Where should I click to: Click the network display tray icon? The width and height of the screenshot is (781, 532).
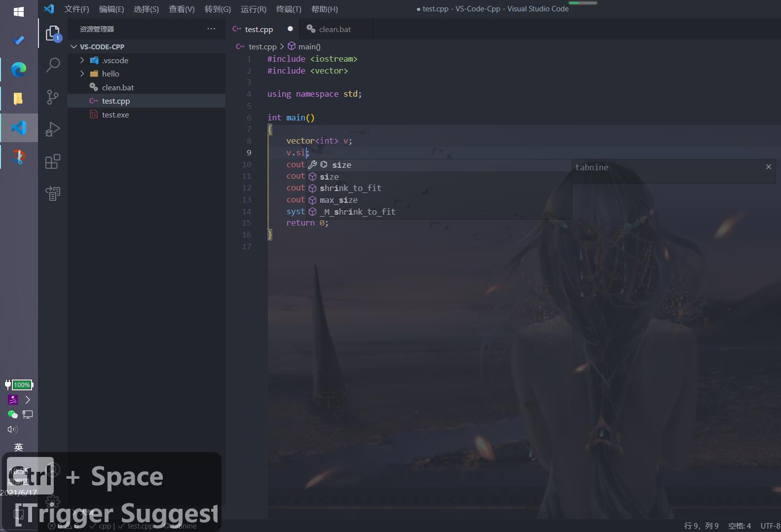[28, 415]
